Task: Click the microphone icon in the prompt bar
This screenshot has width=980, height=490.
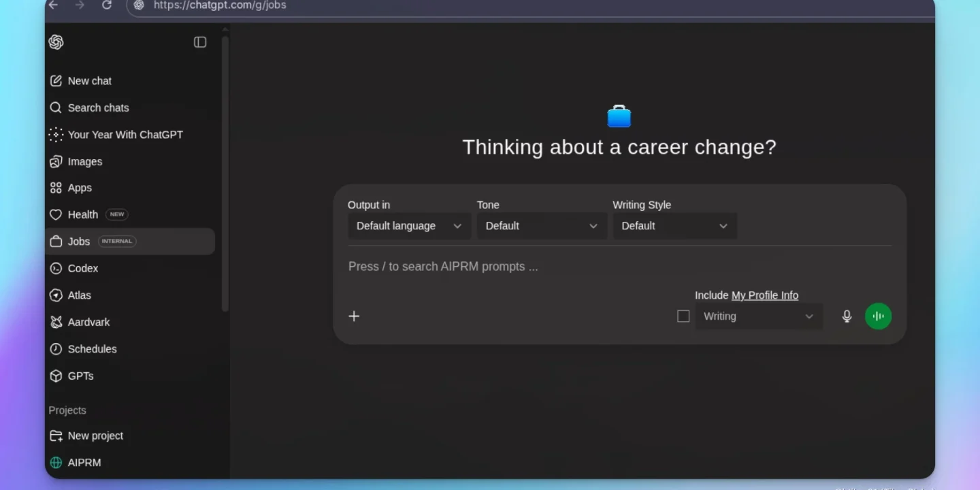Action: coord(847,316)
